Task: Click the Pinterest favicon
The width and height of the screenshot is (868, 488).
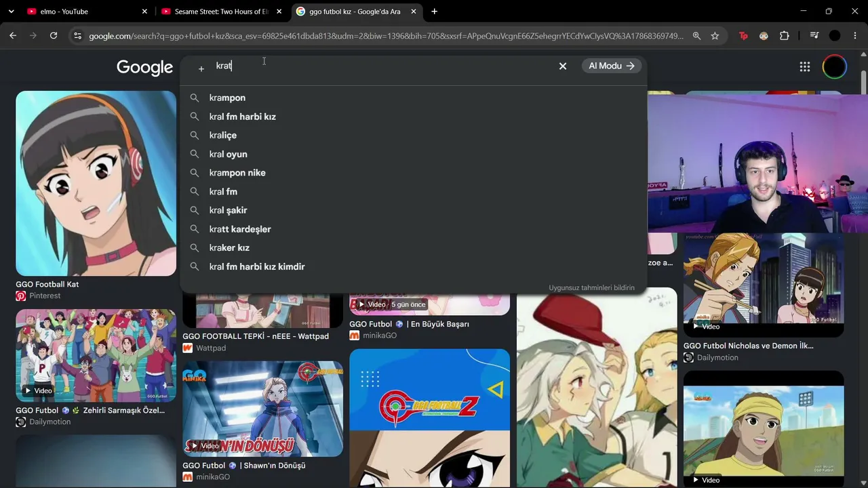Action: 21,296
